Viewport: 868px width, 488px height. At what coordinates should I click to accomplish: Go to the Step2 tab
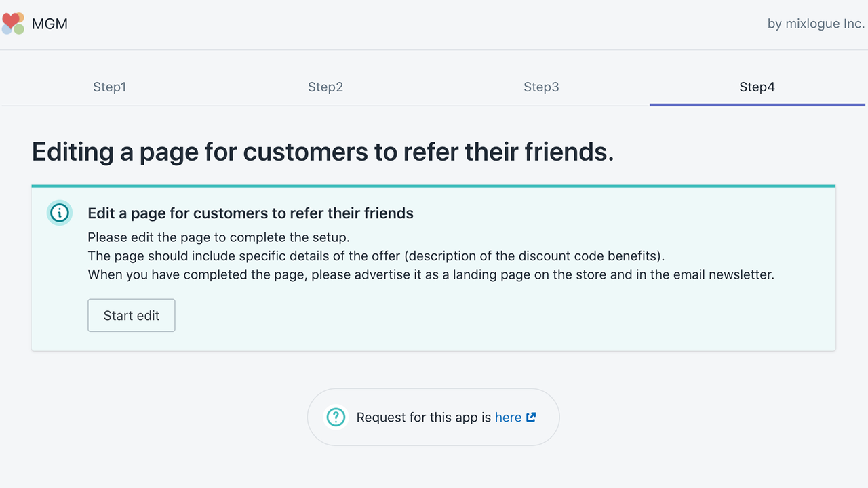tap(325, 87)
